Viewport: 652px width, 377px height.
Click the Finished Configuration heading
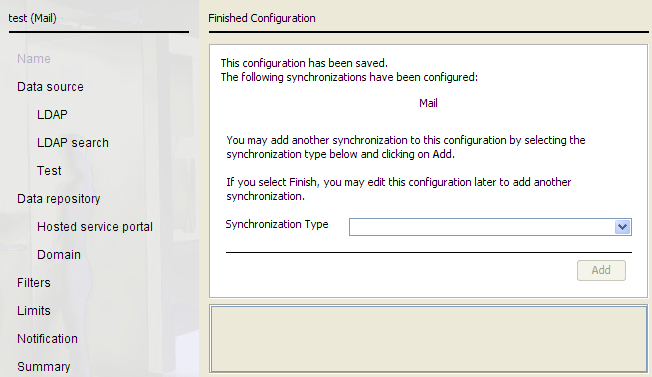click(262, 18)
